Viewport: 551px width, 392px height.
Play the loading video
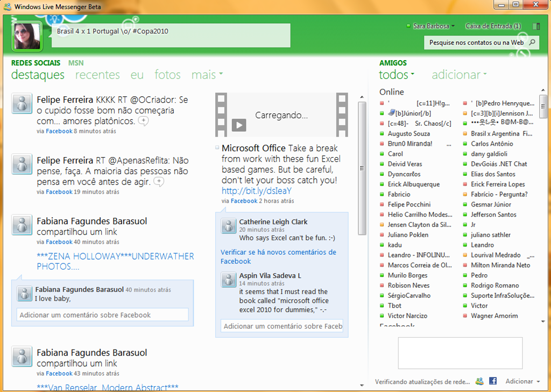239,125
